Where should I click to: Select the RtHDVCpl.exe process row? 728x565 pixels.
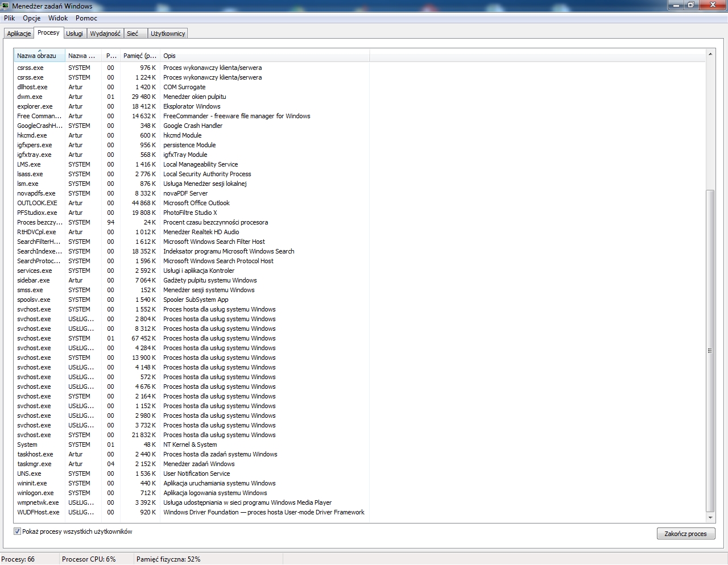192,232
